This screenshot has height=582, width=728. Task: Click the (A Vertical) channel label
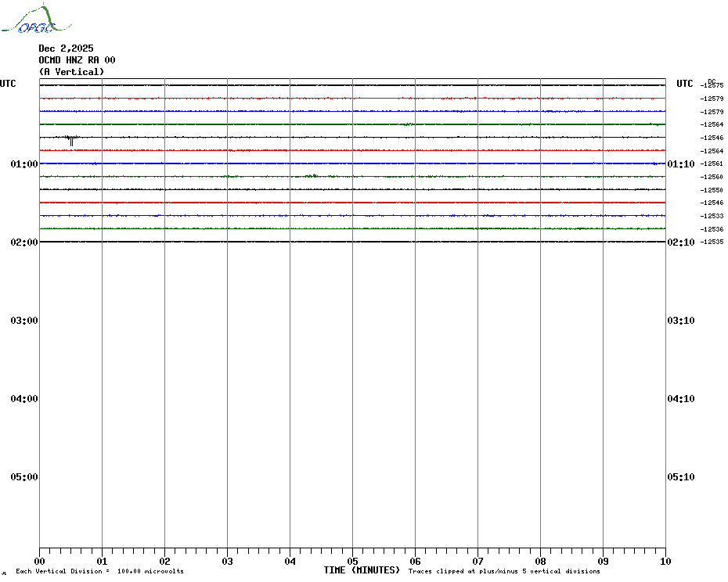(x=71, y=72)
